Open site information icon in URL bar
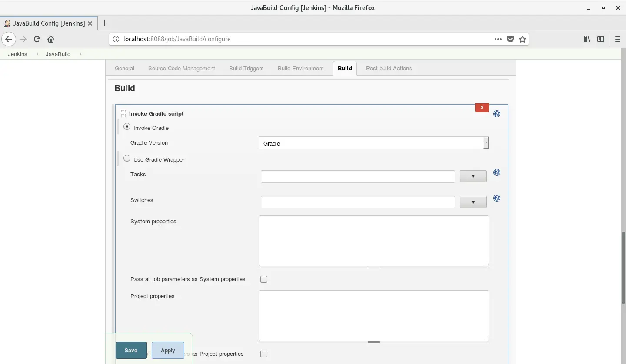626x364 pixels. click(x=116, y=39)
